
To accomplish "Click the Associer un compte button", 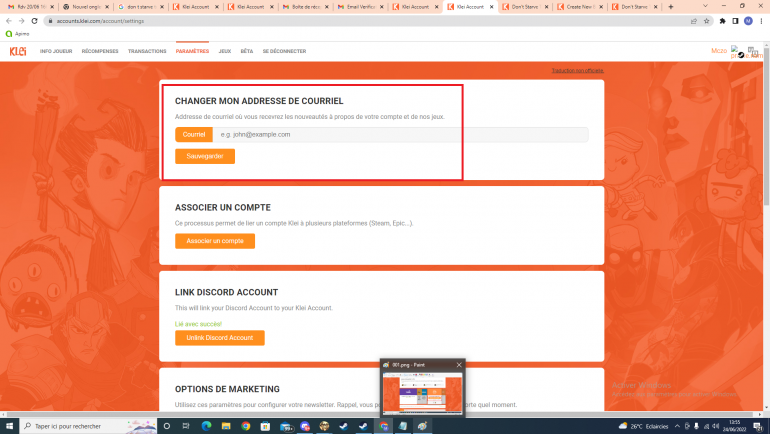I will [215, 241].
